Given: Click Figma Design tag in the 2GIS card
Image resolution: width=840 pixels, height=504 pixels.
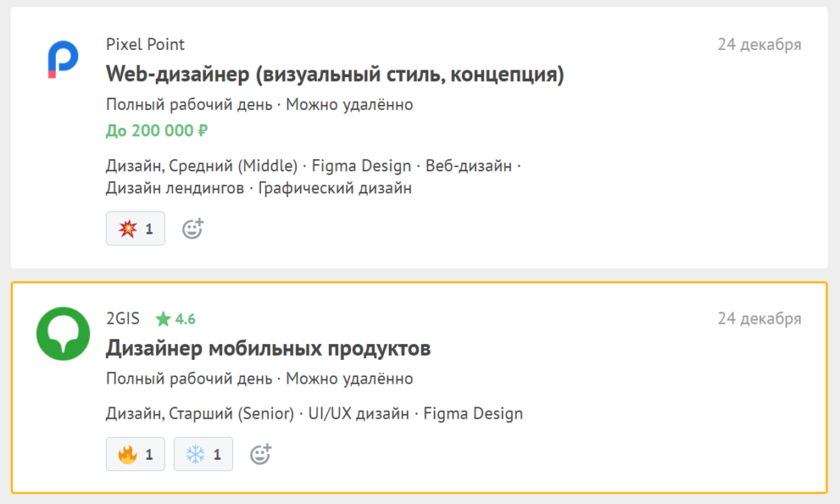Looking at the screenshot, I should pos(473,414).
